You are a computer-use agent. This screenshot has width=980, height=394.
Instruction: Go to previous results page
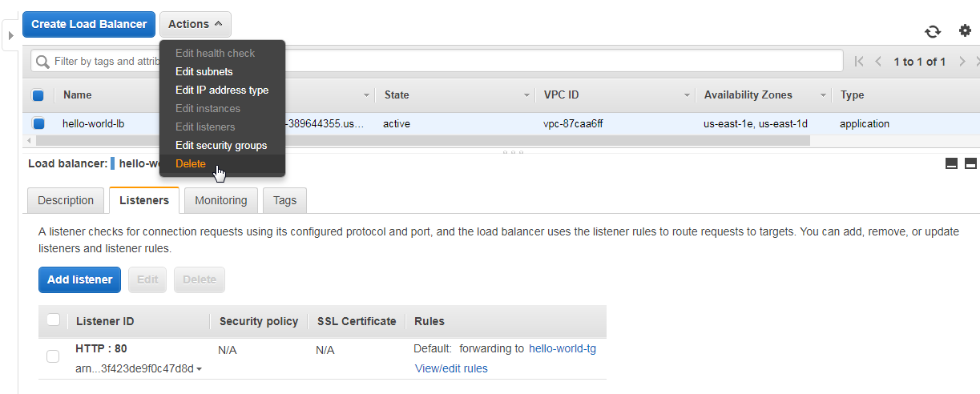878,62
